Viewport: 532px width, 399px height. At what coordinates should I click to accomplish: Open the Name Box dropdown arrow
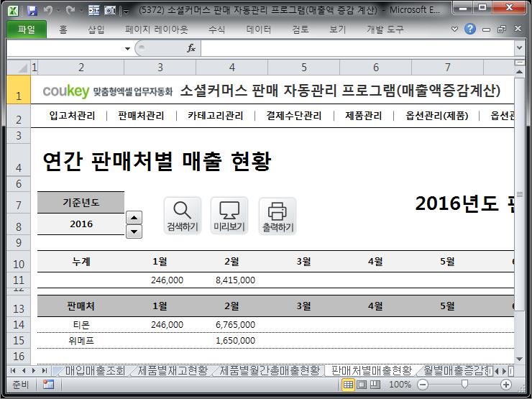pos(127,48)
